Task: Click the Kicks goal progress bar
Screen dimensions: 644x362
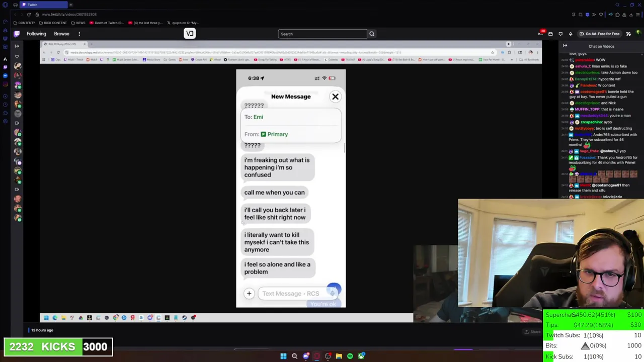Action: tap(58, 347)
